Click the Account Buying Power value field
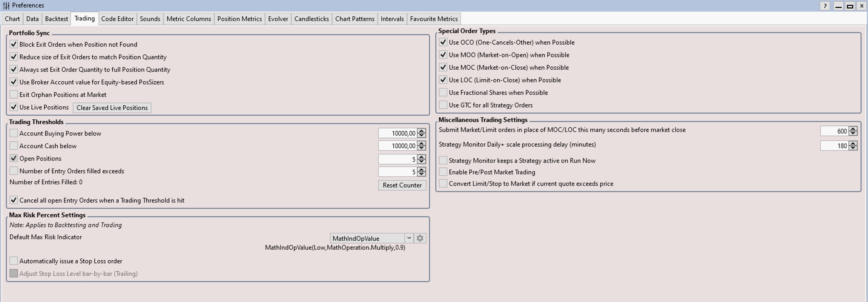The image size is (868, 302). click(398, 133)
